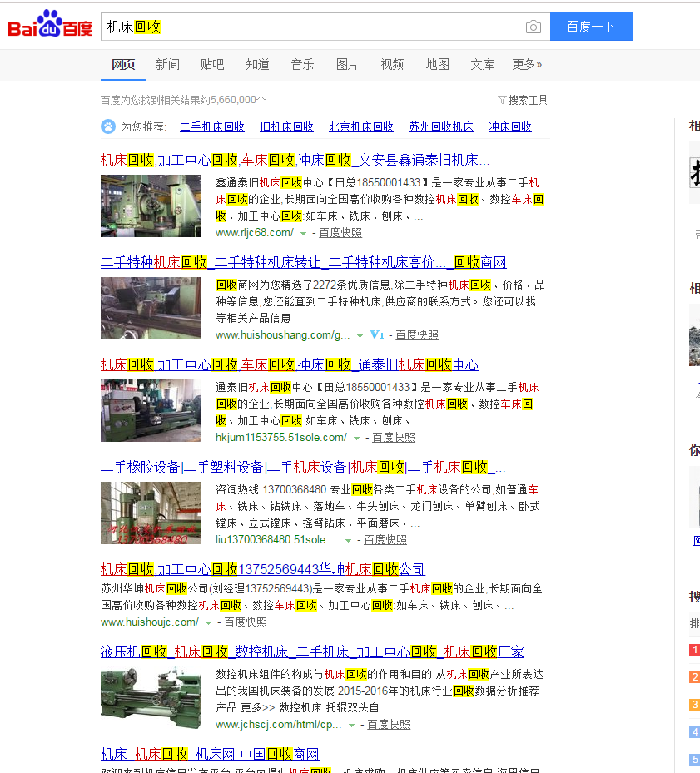
Task: Switch to the 地图 tab
Action: (438, 65)
